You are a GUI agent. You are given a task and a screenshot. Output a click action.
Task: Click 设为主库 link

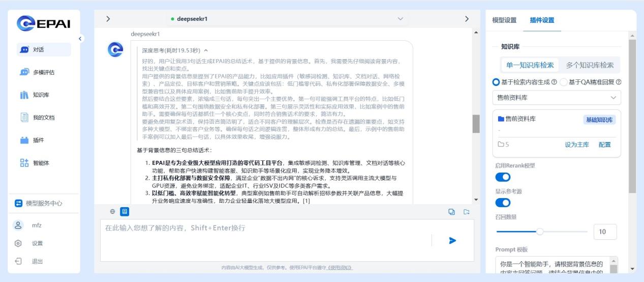click(577, 145)
